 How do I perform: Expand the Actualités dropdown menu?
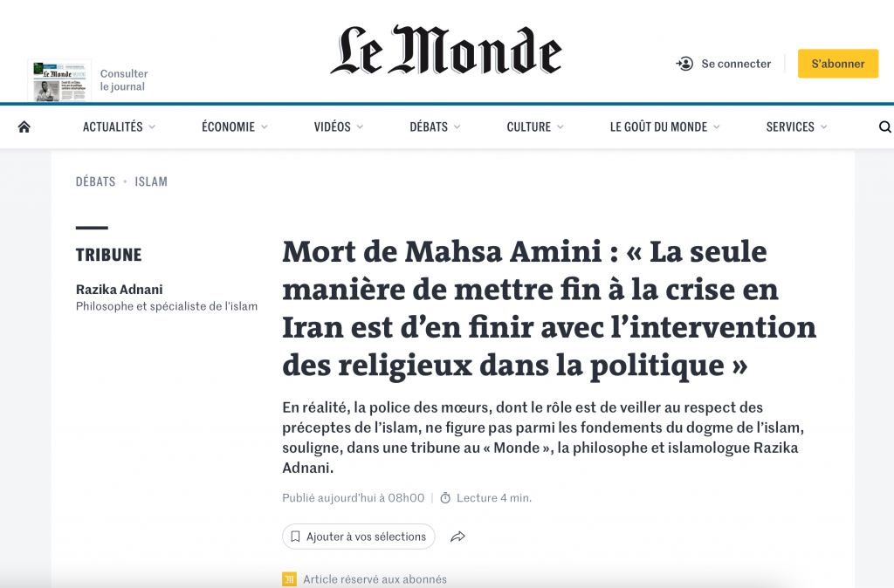pos(119,127)
